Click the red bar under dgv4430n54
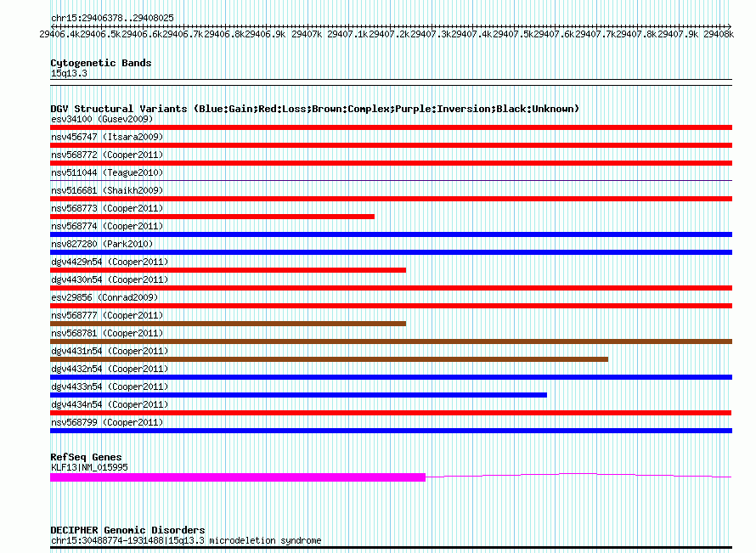Screen dimensions: 756x553 (x=391, y=288)
